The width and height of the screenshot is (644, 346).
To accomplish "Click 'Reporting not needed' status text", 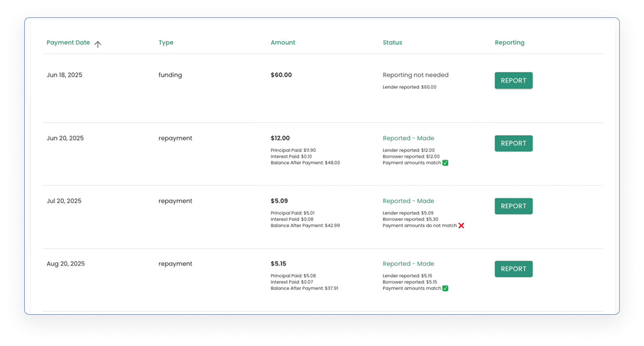I will (x=415, y=75).
